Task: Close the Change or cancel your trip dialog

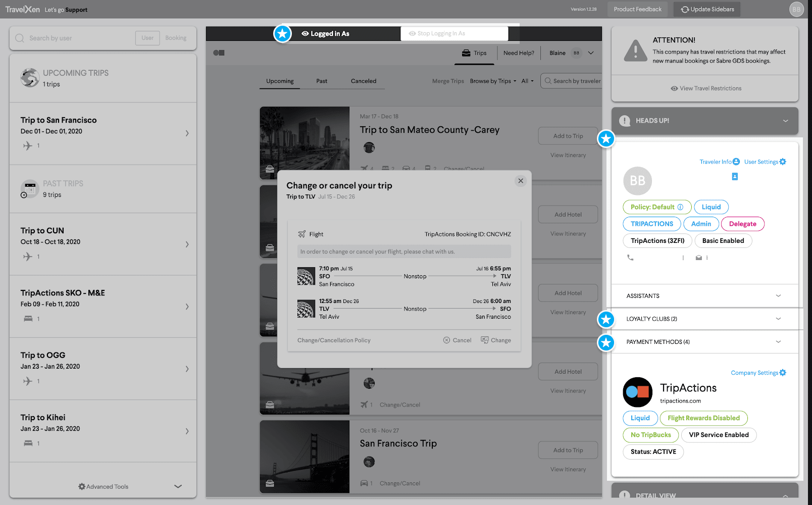Action: [x=521, y=181]
